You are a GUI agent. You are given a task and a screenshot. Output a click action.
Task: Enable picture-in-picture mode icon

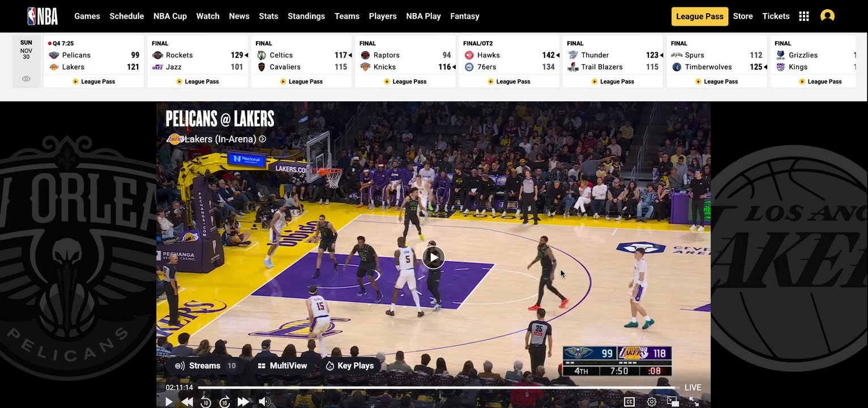pos(673,402)
